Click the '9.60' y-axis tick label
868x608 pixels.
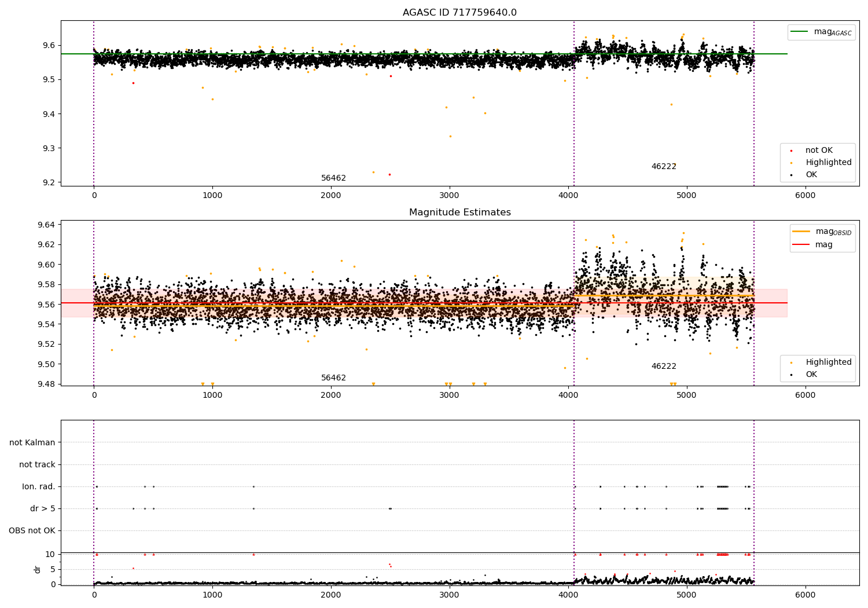click(x=46, y=265)
